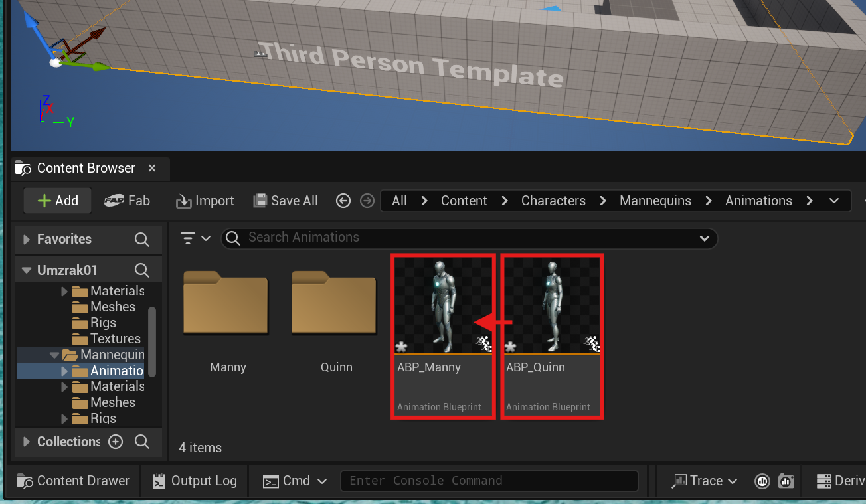Screen dimensions: 866x504
Task: Expand the first Materials folder in tree
Action: click(64, 291)
